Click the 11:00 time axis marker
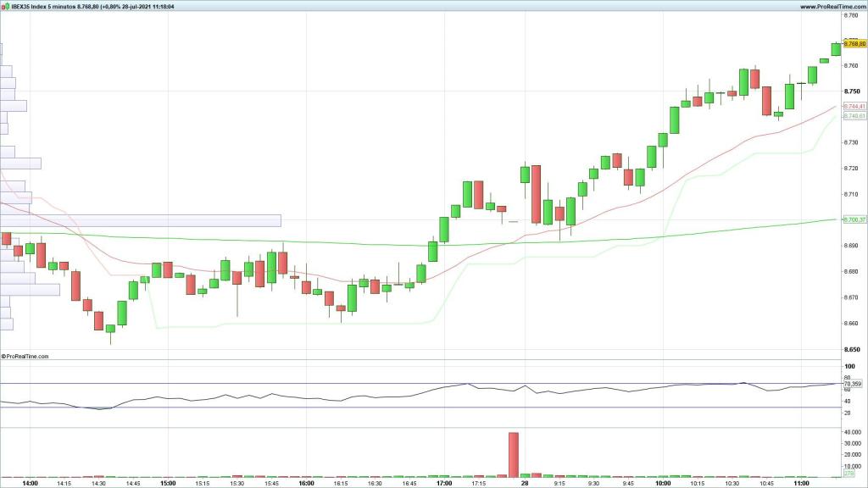Image resolution: width=868 pixels, height=488 pixels. pos(800,484)
